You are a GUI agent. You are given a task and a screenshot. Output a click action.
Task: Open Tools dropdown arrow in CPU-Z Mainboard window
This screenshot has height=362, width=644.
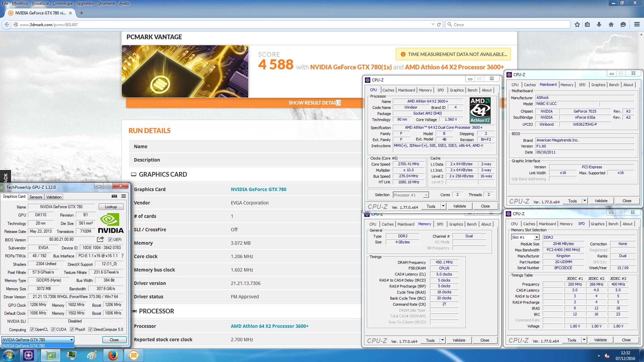[585, 201]
